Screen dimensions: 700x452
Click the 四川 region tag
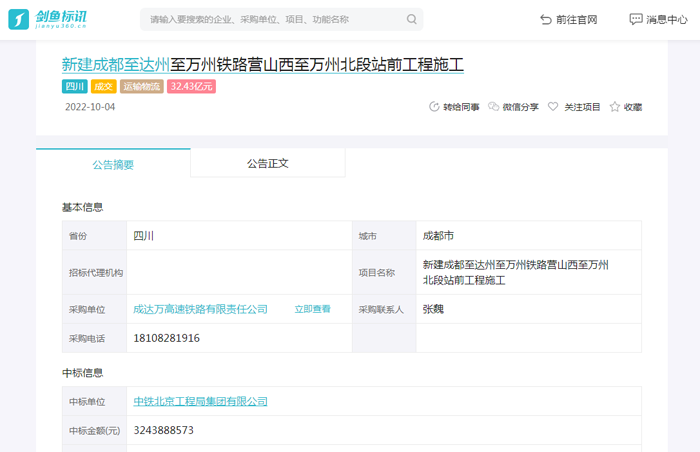coord(75,87)
